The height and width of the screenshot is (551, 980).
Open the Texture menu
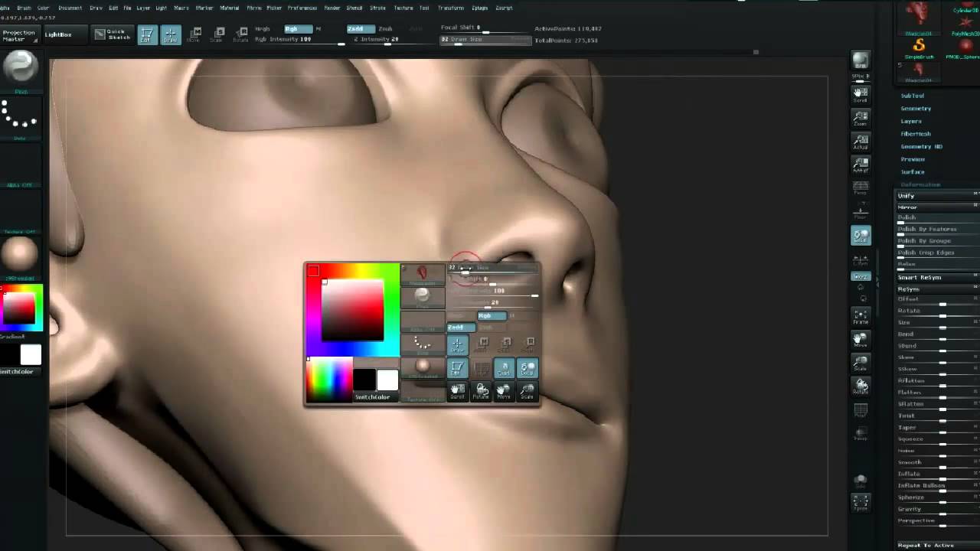click(403, 8)
